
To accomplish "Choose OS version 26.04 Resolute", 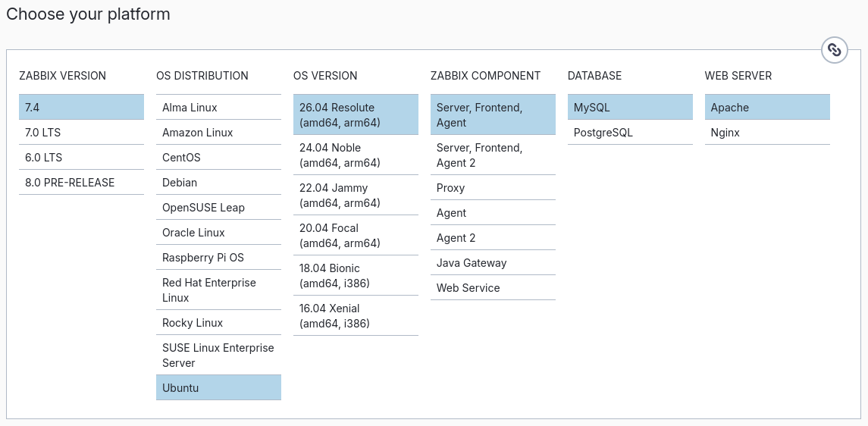I will [356, 115].
